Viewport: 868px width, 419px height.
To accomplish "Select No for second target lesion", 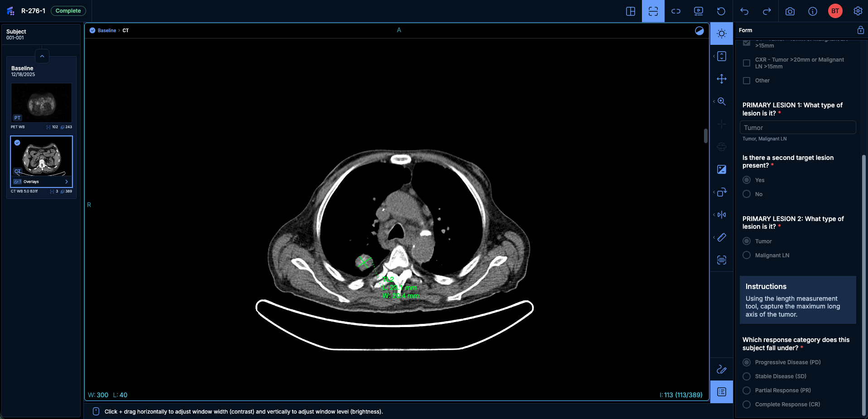I will [x=747, y=194].
